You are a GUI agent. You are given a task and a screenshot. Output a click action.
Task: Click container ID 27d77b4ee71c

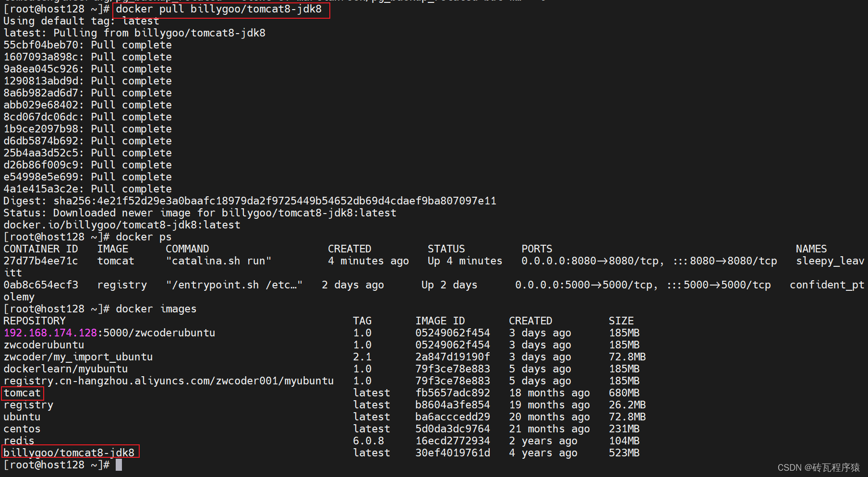[x=41, y=261]
